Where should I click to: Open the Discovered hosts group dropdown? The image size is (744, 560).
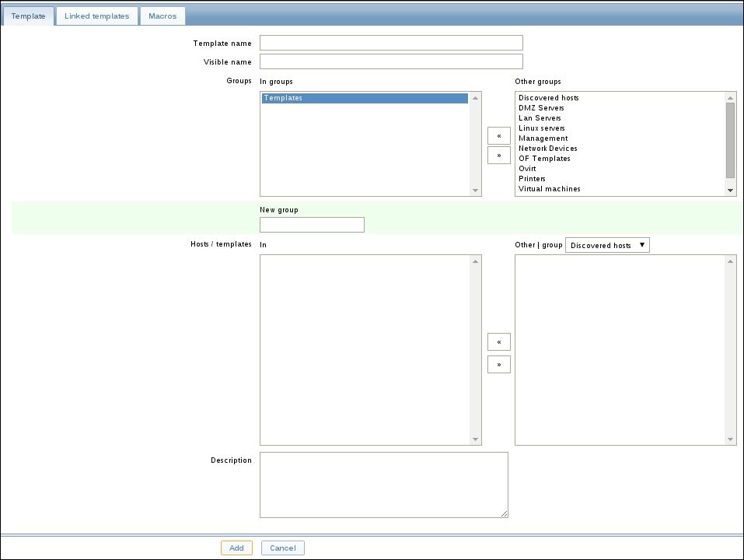pyautogui.click(x=607, y=245)
